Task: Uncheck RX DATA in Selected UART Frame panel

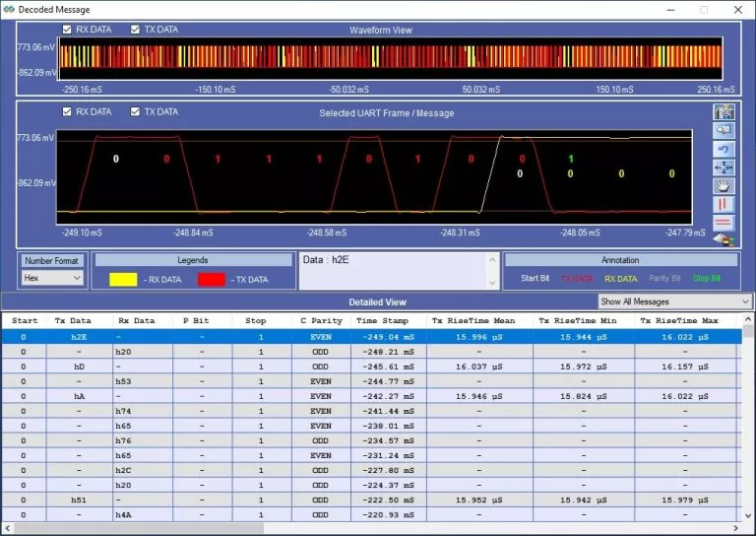Action: (x=67, y=112)
